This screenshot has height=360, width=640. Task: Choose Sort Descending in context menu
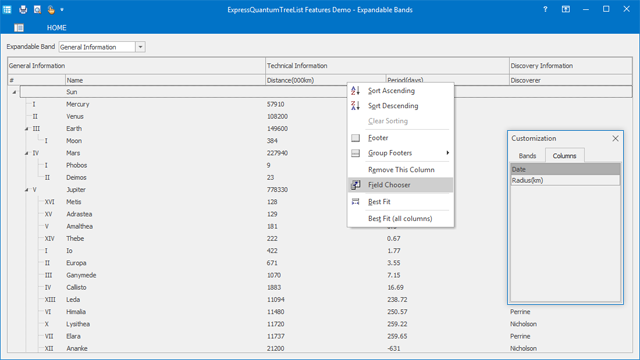tap(400, 106)
